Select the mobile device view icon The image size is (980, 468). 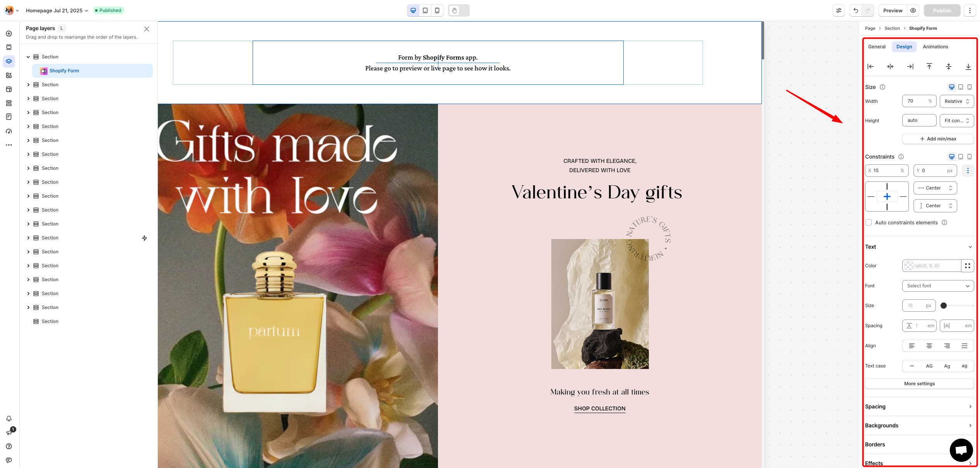(437, 10)
